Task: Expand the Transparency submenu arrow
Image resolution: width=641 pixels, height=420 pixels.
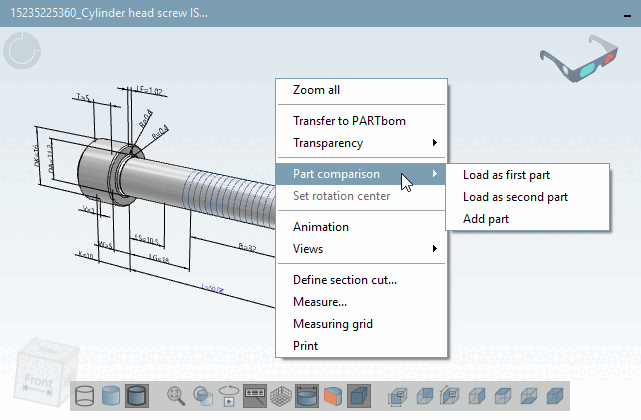Action: click(x=435, y=143)
